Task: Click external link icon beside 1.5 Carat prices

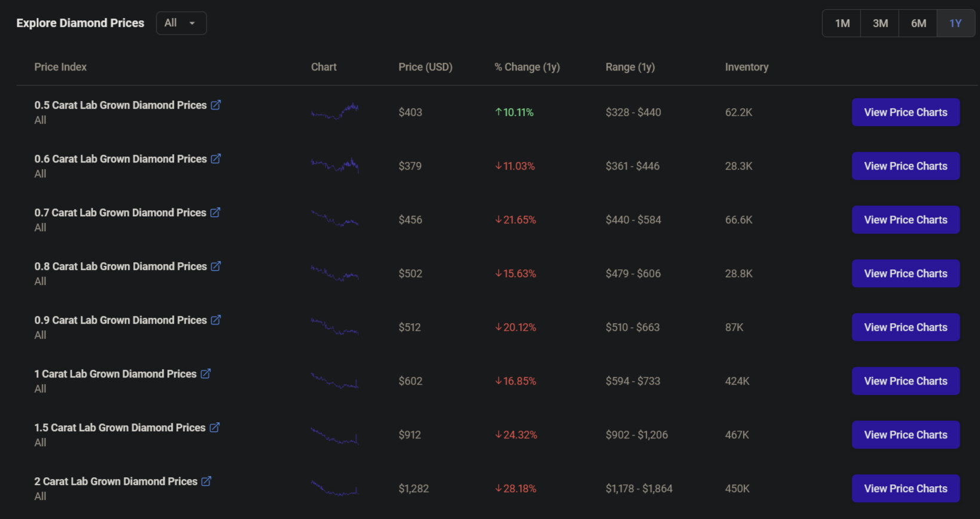Action: pos(214,428)
